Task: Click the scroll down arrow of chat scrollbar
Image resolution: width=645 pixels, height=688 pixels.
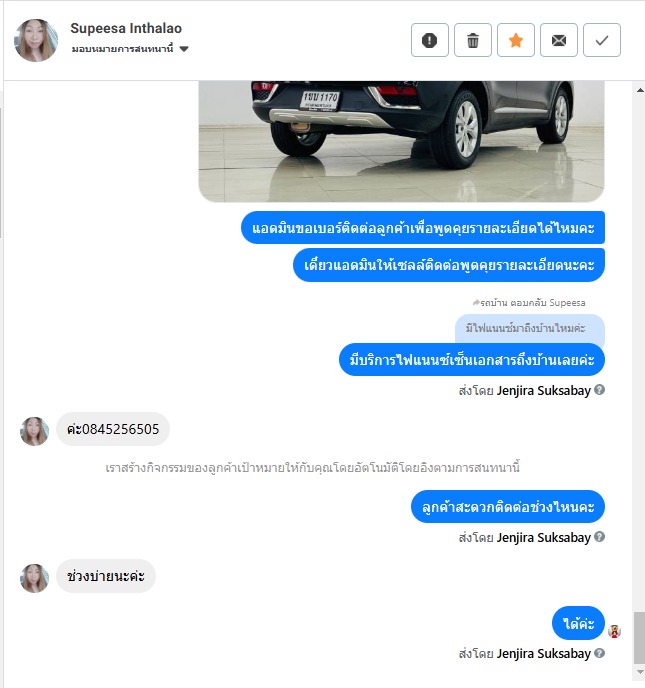Action: coord(640,672)
